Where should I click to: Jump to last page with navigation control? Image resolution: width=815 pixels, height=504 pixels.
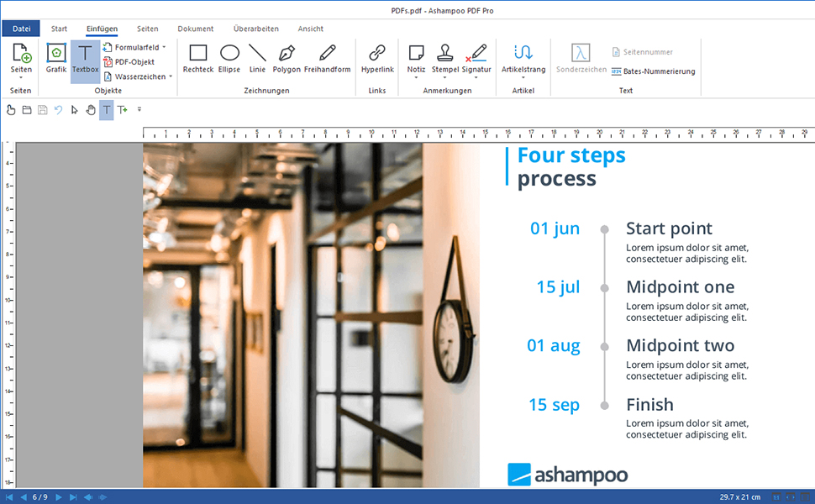point(72,496)
